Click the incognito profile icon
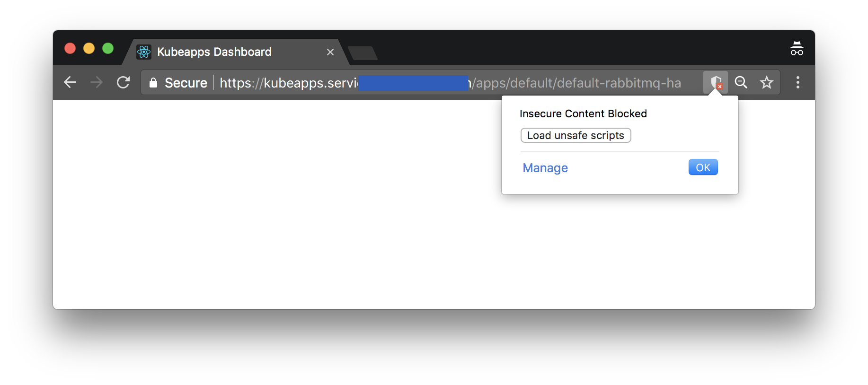Image resolution: width=868 pixels, height=385 pixels. [797, 48]
